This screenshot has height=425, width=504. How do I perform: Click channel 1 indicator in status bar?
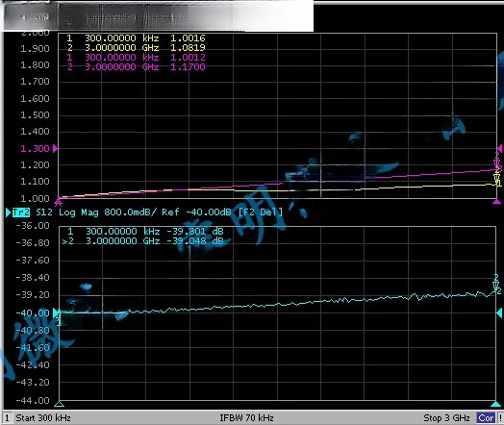[x=8, y=418]
